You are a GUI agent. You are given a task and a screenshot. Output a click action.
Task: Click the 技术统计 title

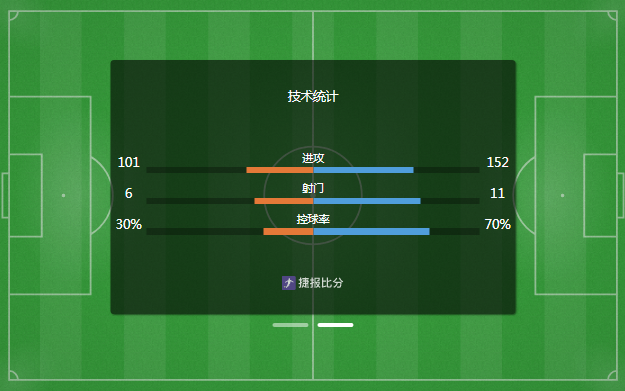pos(313,96)
